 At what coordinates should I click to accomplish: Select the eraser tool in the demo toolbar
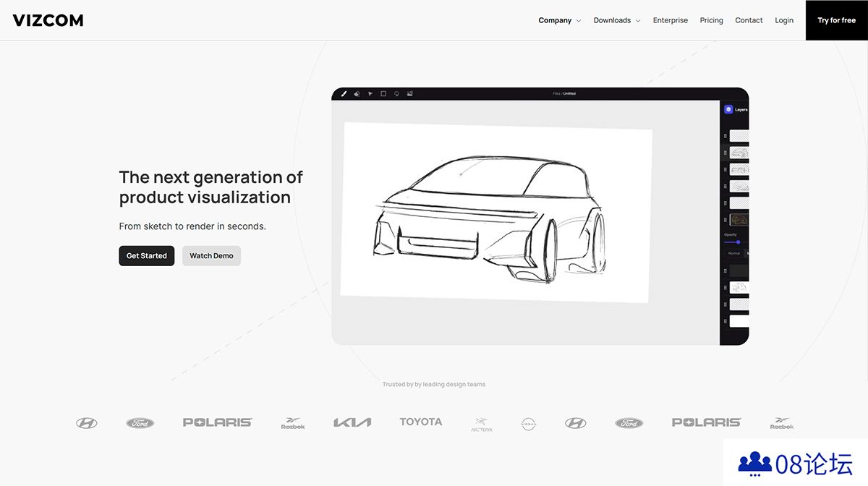(x=357, y=93)
